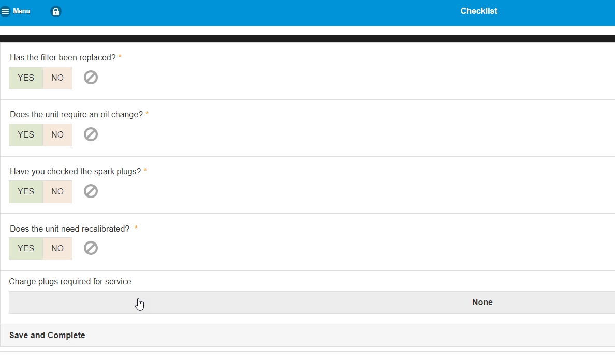
Task: Click the 'Does the unit require an oil change?' question
Action: (x=77, y=115)
